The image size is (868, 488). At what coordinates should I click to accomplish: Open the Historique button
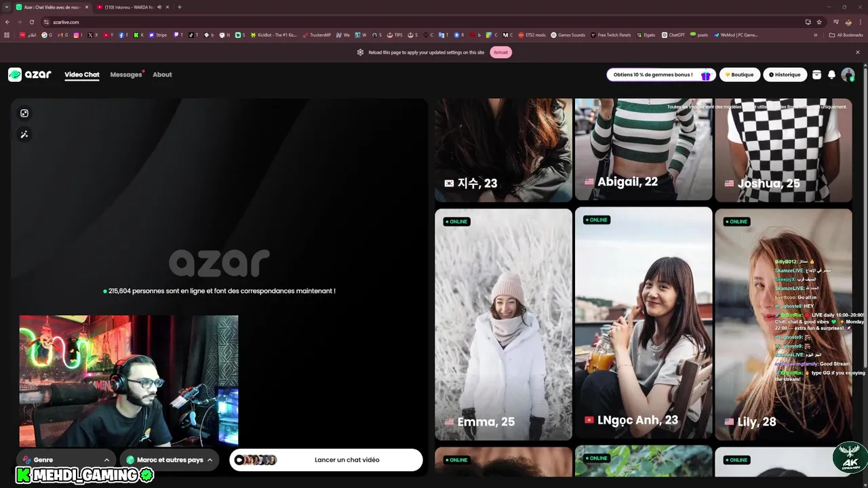(785, 75)
